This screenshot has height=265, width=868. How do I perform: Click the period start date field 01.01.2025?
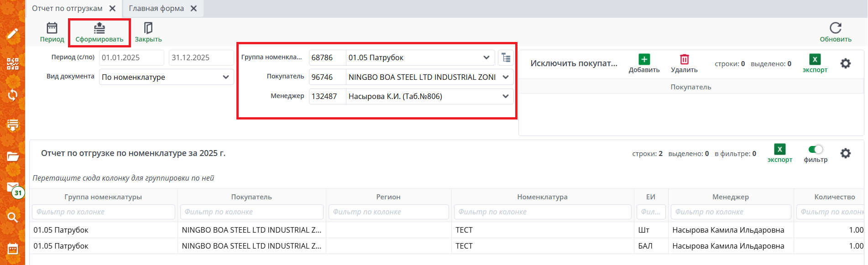[131, 57]
